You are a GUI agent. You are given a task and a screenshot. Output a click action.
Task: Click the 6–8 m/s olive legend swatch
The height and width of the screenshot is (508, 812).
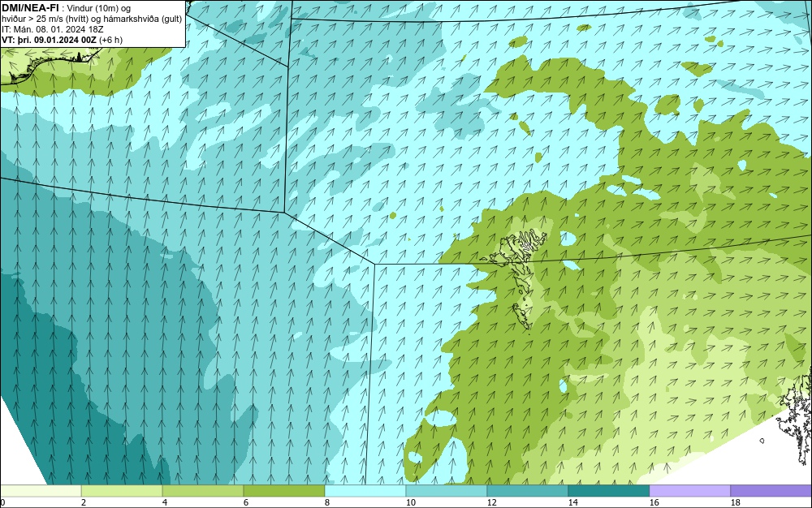tap(283, 491)
